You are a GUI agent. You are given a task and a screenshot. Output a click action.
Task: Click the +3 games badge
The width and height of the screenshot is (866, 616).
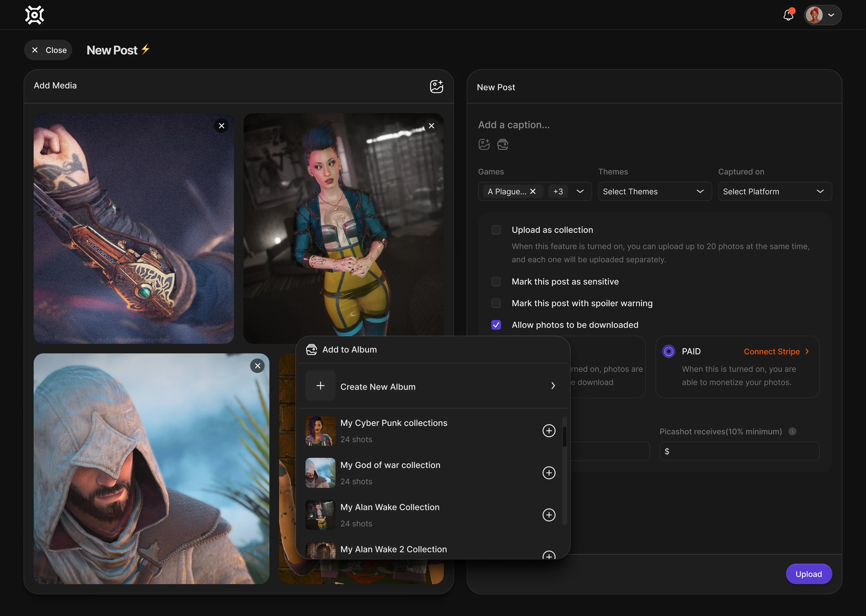tap(558, 192)
